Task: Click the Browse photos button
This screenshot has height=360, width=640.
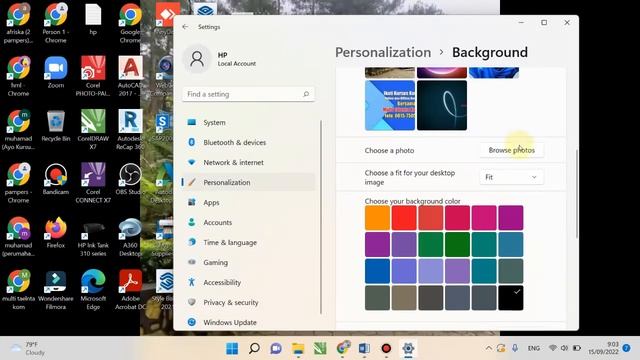Action: click(x=511, y=150)
